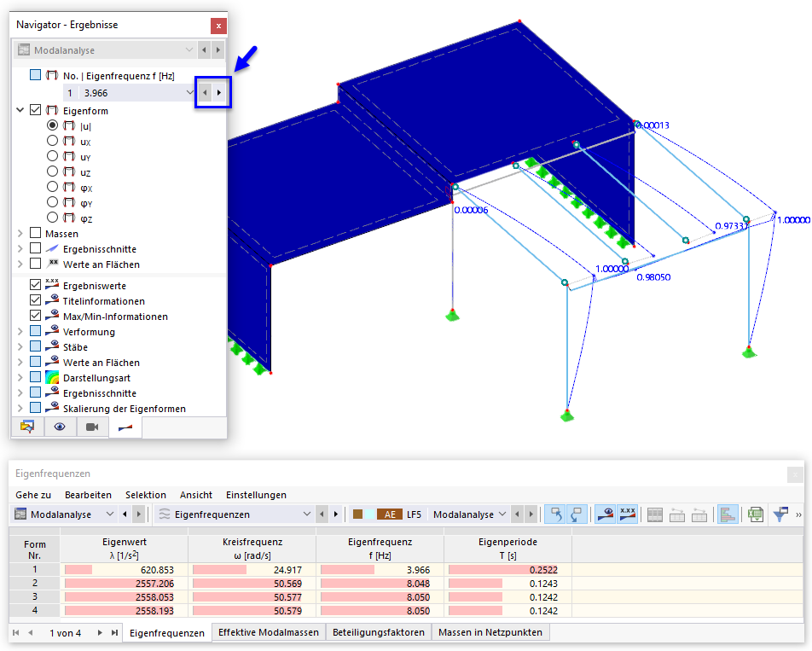Close the Navigator - Ergebnisse panel

pos(218,26)
